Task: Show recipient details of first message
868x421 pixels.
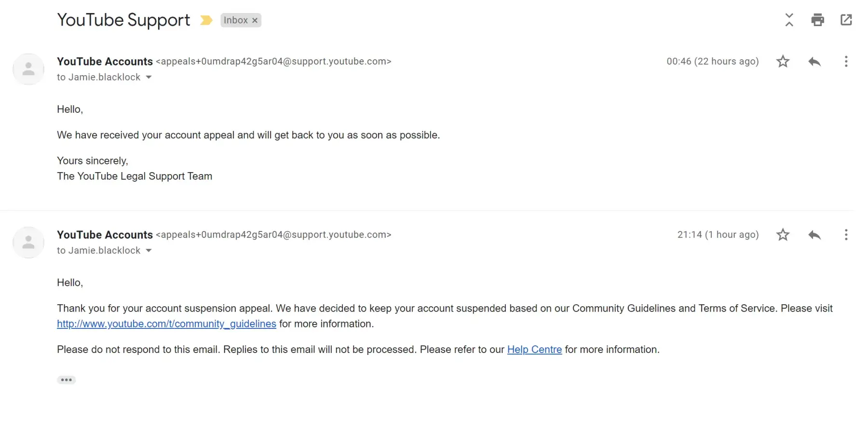Action: 149,77
